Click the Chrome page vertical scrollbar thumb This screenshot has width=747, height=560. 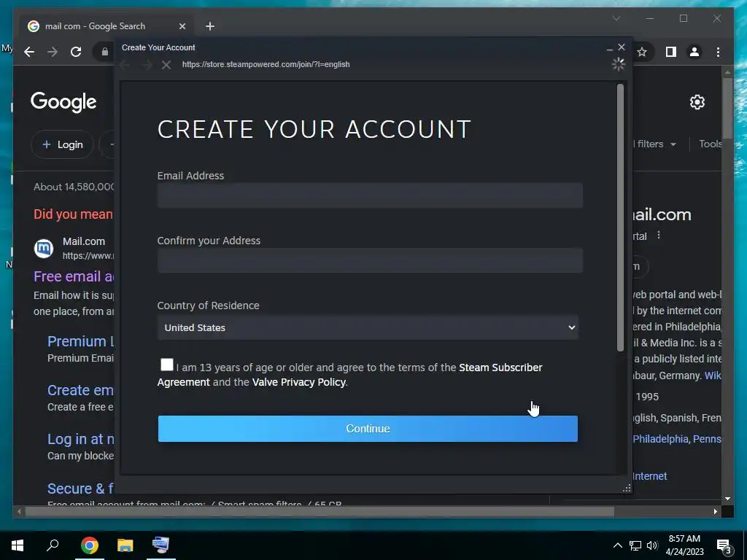(727, 107)
